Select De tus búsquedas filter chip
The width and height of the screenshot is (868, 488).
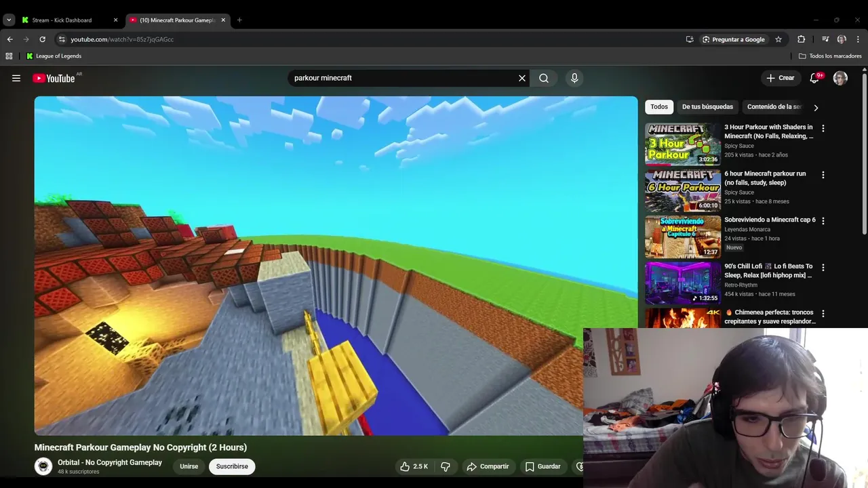707,107
